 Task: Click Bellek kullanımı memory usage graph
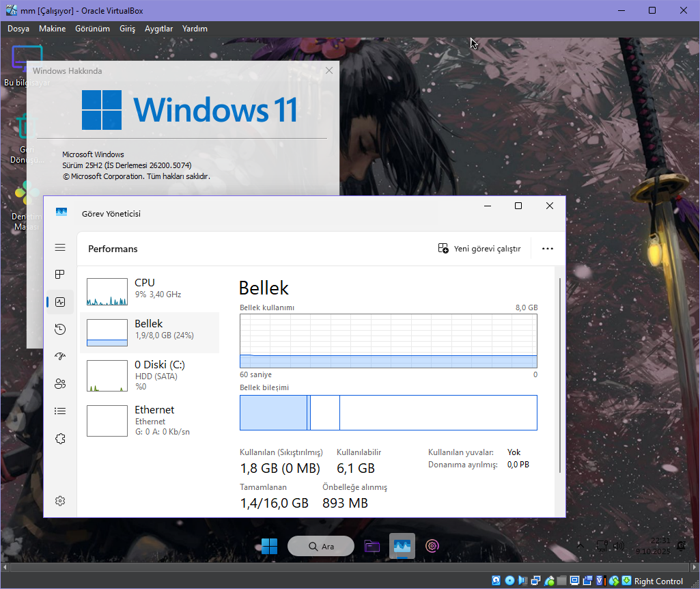click(x=389, y=341)
